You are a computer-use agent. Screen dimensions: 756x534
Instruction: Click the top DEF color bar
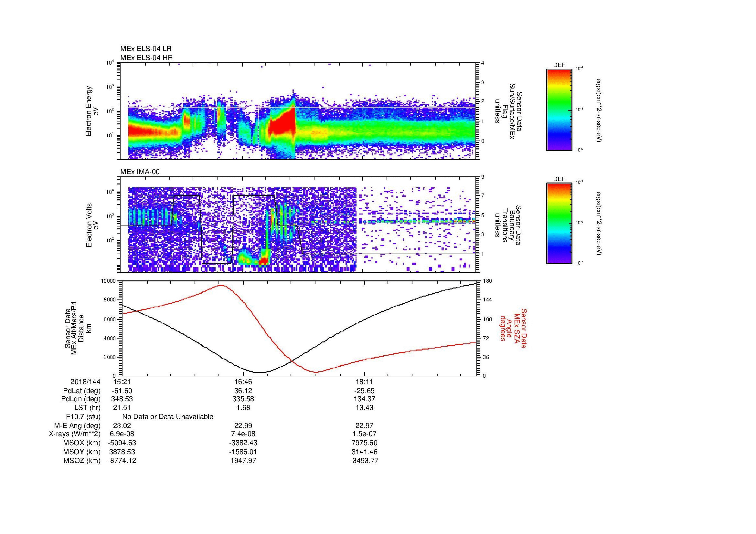(x=559, y=110)
